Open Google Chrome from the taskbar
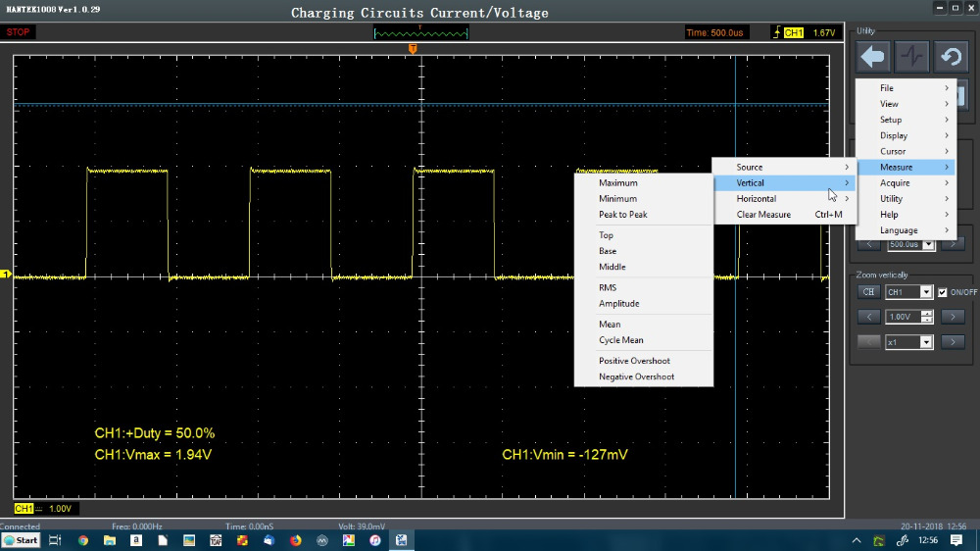The image size is (980, 551). point(82,540)
